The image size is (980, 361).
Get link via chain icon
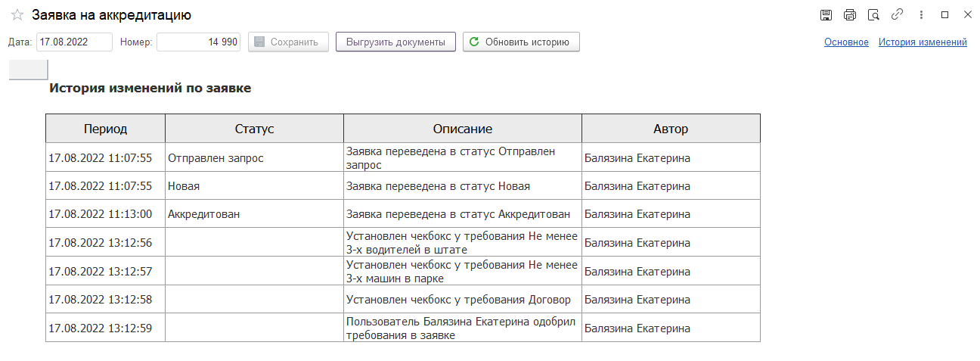897,14
